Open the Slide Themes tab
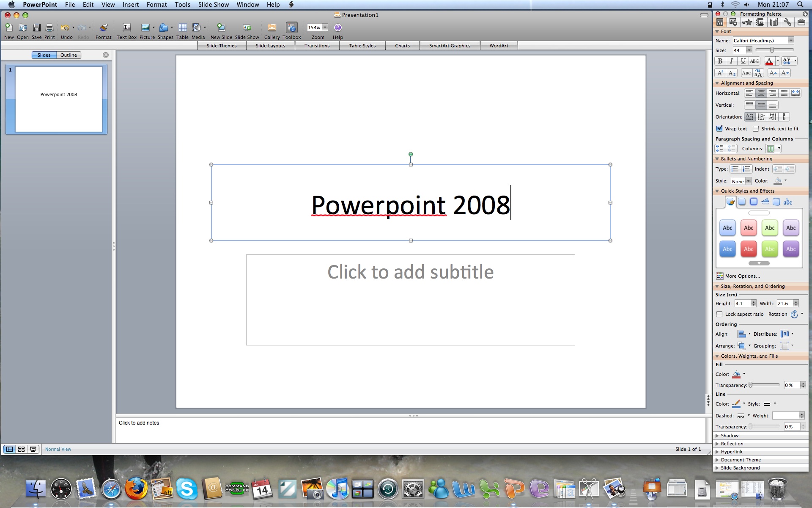812x508 pixels. [x=222, y=46]
